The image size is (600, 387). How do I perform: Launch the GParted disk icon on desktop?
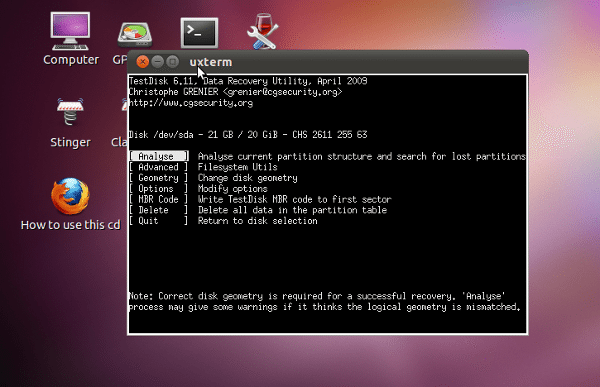135,36
